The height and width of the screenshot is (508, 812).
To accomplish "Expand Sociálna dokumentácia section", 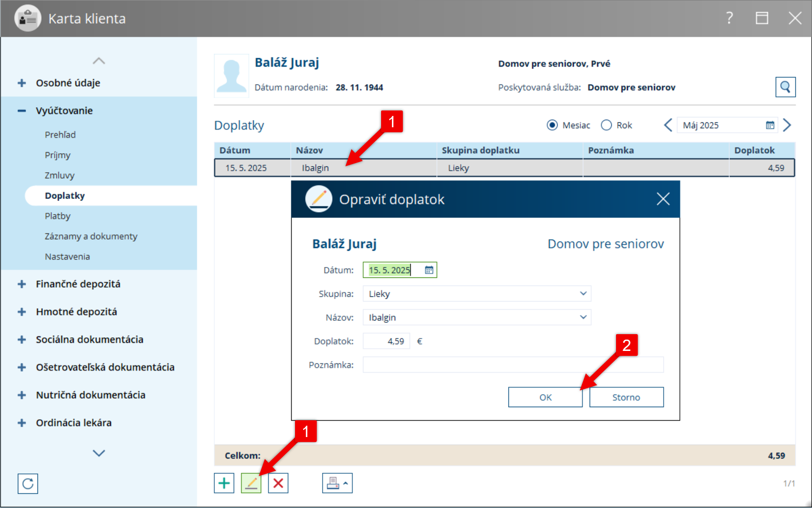I will [22, 340].
